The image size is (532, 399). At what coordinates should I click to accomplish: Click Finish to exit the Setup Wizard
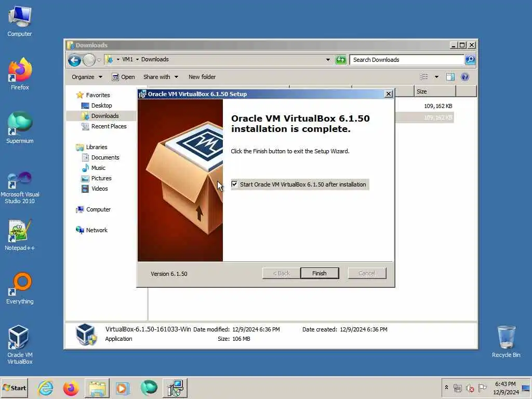pyautogui.click(x=320, y=273)
